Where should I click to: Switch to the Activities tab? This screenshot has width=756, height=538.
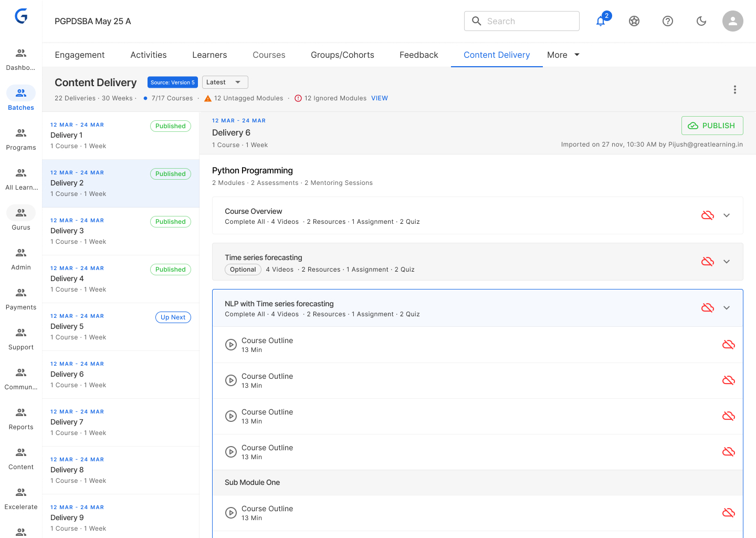pos(149,55)
